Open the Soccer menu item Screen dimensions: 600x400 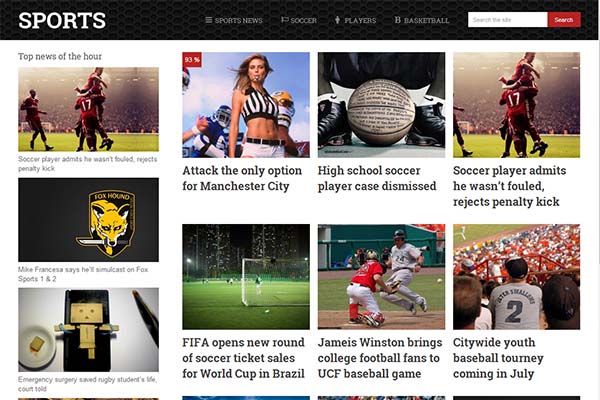click(x=299, y=20)
